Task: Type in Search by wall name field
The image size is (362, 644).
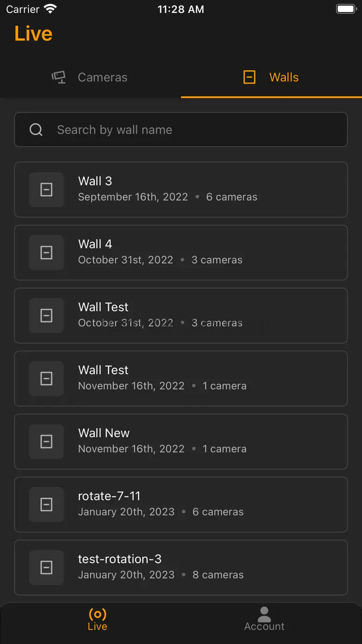Action: (x=195, y=130)
